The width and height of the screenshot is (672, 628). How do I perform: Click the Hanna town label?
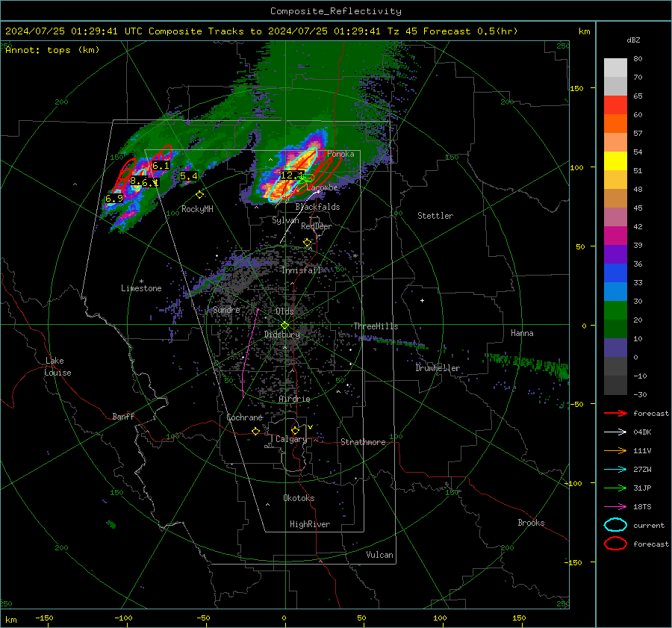pos(522,333)
